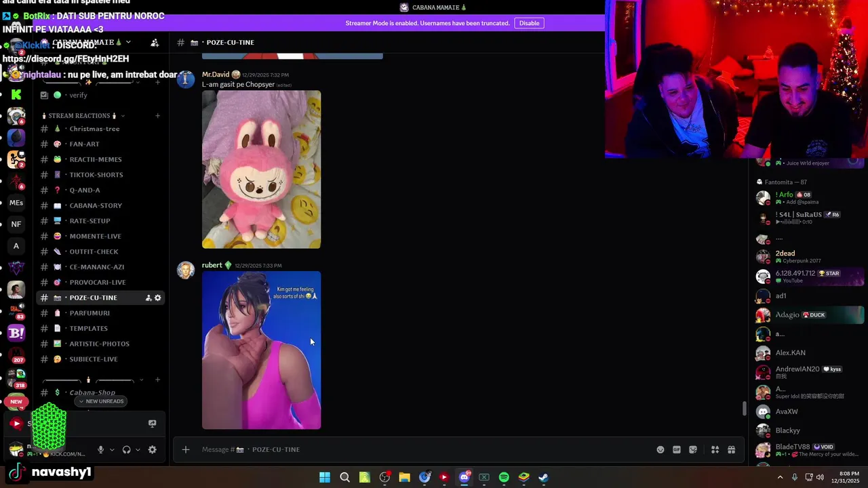Screen dimensions: 868x488
Task: Jump to NEW UNREADS in channel list
Action: point(101,401)
